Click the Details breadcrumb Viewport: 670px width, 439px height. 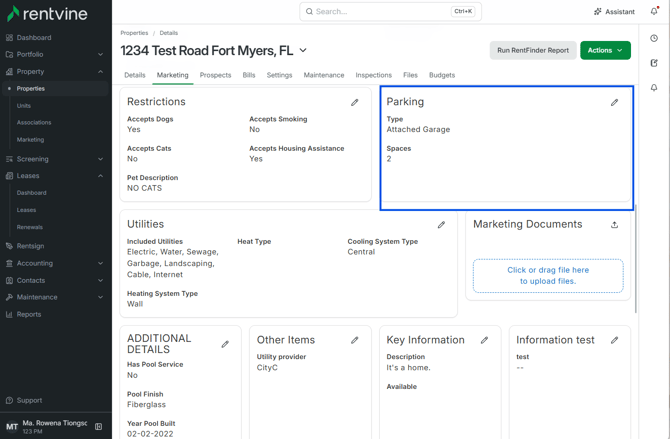coord(169,33)
